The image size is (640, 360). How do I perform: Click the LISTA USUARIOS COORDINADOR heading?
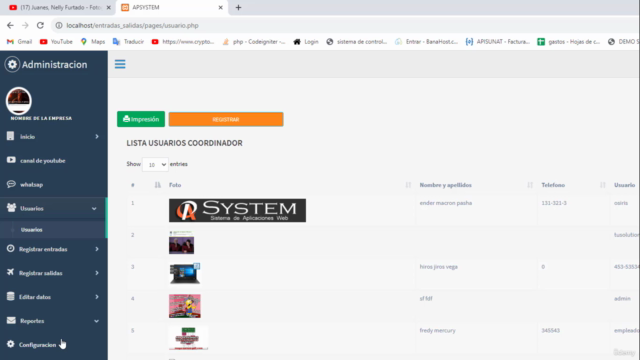tap(184, 143)
